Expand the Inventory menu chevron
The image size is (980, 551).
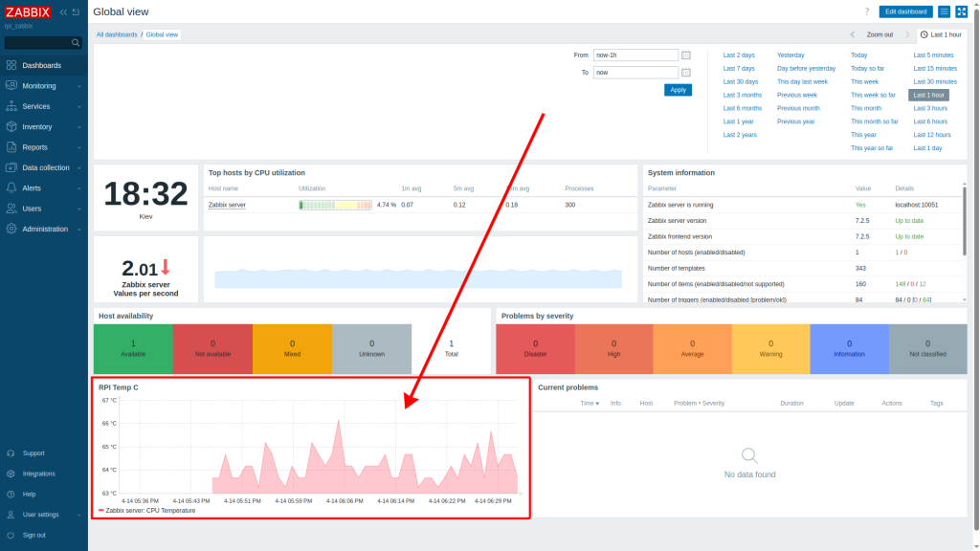click(x=79, y=127)
